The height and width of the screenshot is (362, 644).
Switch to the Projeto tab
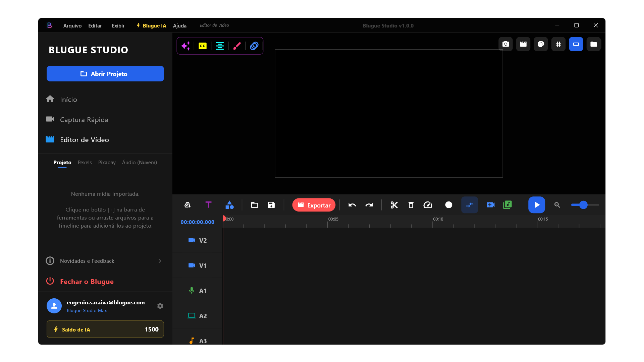[62, 163]
